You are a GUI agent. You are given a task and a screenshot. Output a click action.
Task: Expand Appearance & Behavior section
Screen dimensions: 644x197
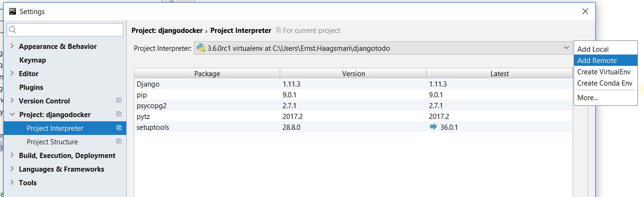12,46
